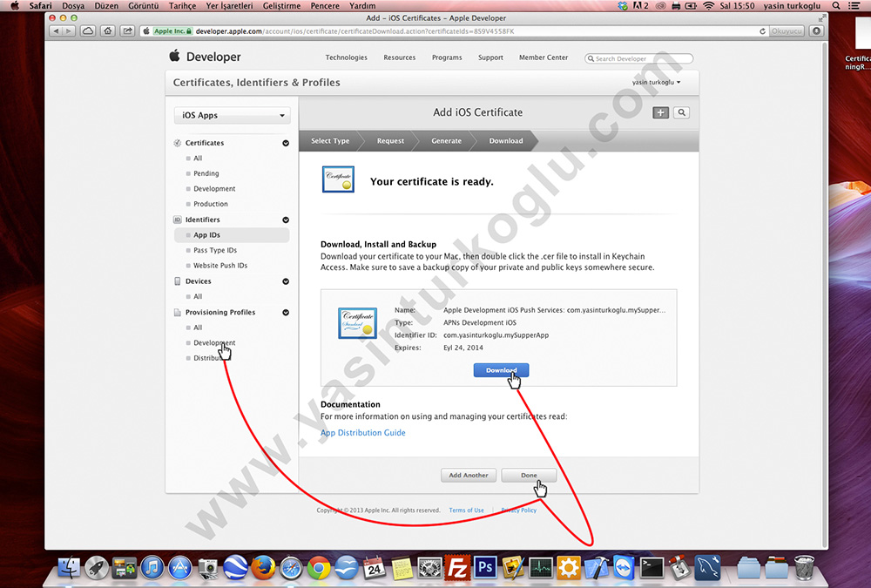Launch iTunes from the dock
871x588 pixels.
tap(152, 568)
